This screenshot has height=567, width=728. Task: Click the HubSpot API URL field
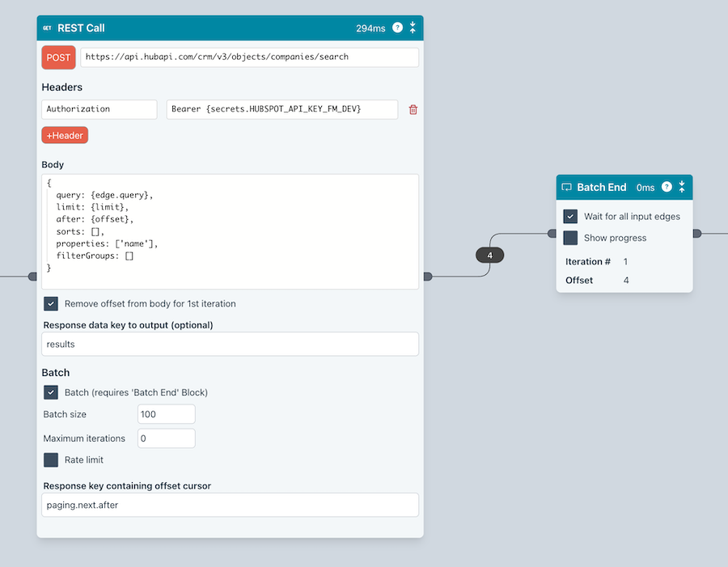coord(249,57)
